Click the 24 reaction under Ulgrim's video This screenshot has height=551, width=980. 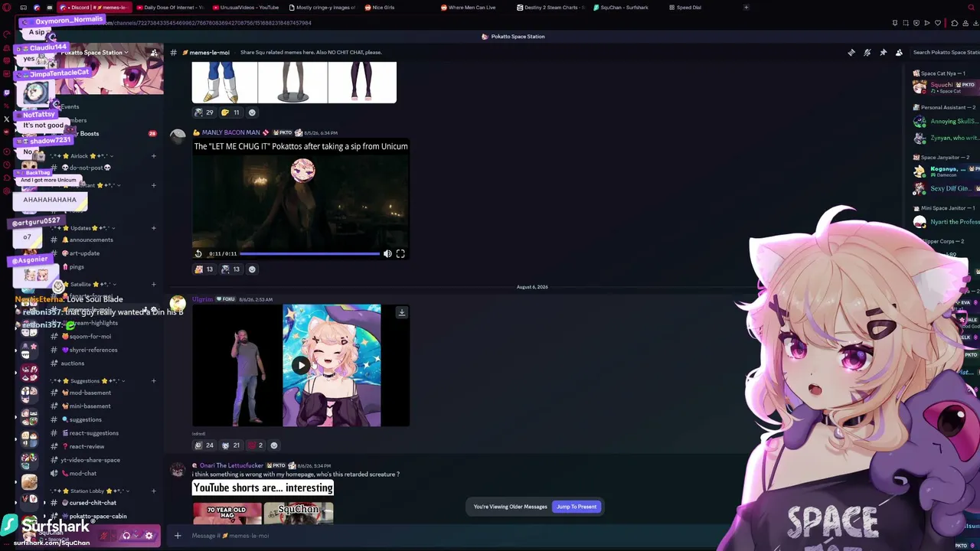(204, 445)
